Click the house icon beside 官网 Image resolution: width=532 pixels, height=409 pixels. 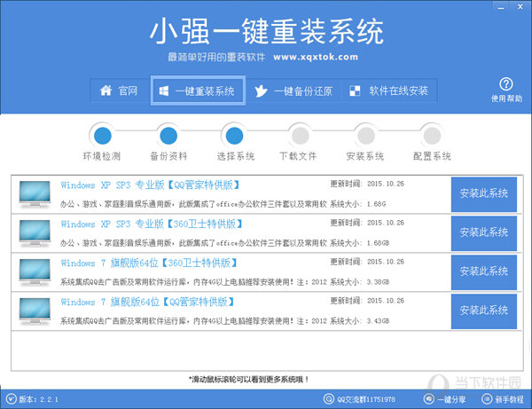106,90
